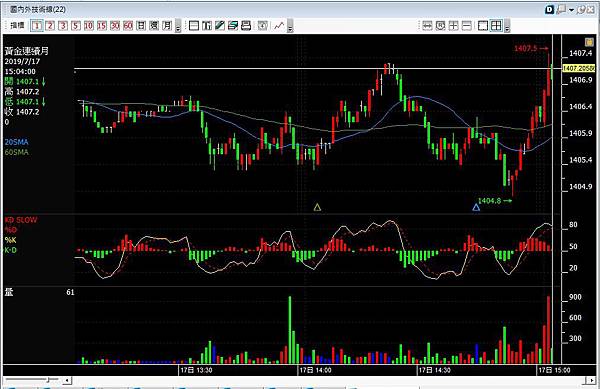Viewport: 600px width, 389px height.
Task: Click the left scroll arrow of horizontal scrollbar
Action: 67,380
